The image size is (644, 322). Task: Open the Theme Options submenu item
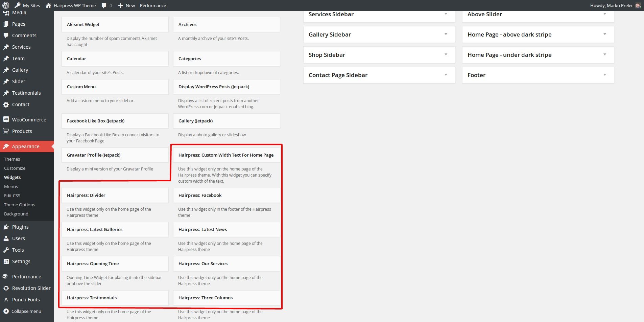click(20, 205)
